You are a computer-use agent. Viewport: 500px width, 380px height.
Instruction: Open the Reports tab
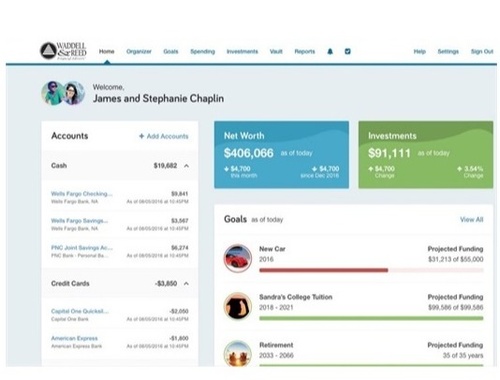(x=305, y=51)
